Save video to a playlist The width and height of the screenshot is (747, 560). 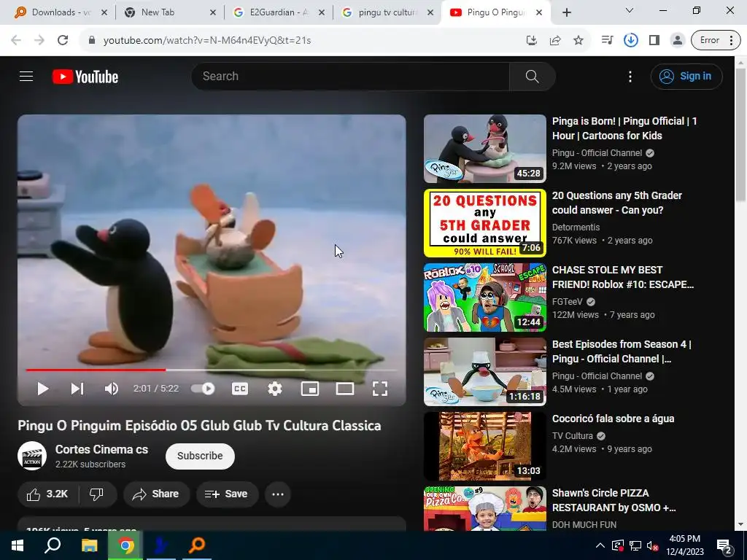click(228, 494)
